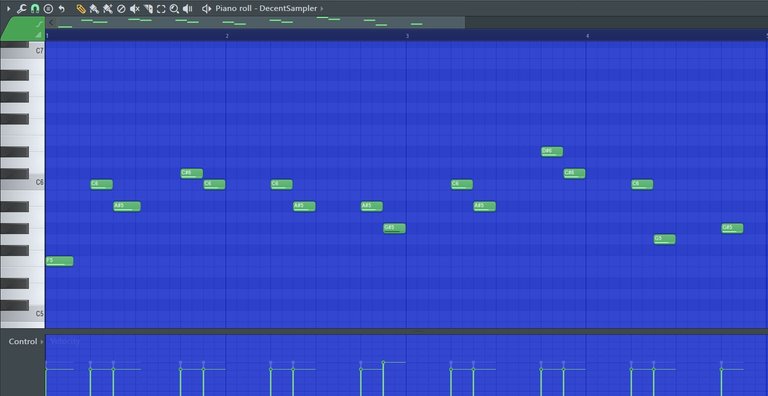
Task: Select the Paint brush tool
Action: coord(94,8)
